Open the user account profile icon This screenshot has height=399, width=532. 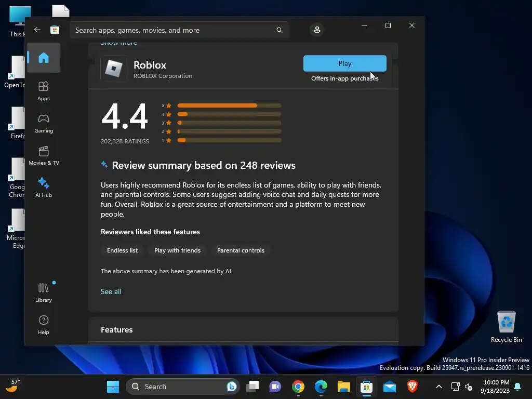[317, 30]
